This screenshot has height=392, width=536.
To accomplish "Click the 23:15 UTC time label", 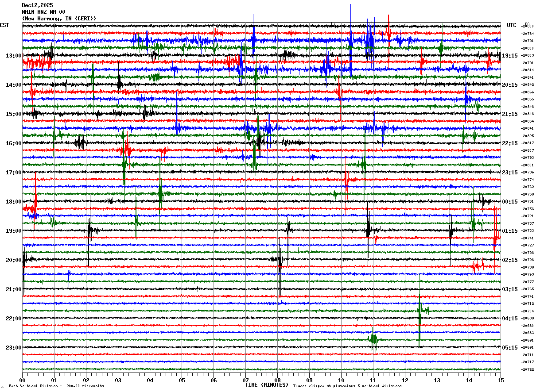I will tap(510, 173).
